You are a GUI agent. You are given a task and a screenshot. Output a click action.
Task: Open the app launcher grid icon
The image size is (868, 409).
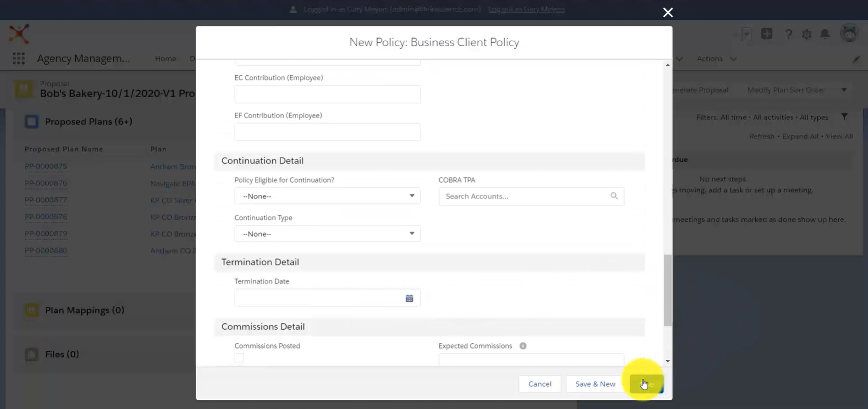pyautogui.click(x=19, y=59)
